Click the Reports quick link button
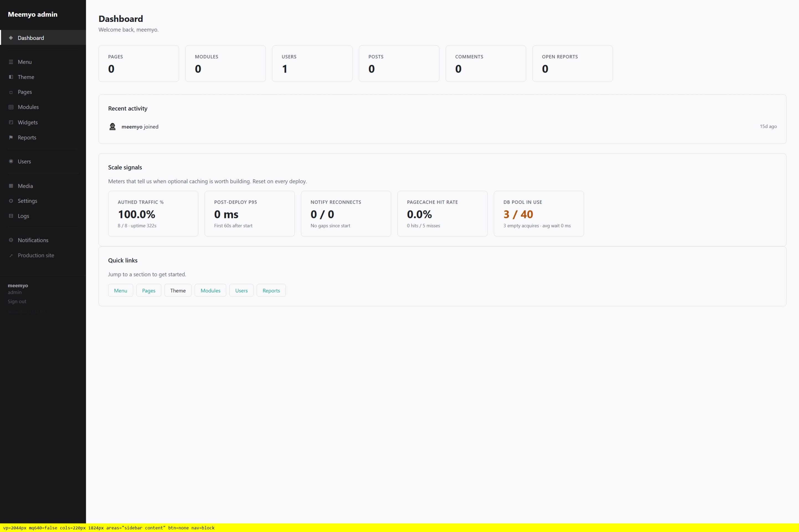The width and height of the screenshot is (799, 532). click(271, 291)
